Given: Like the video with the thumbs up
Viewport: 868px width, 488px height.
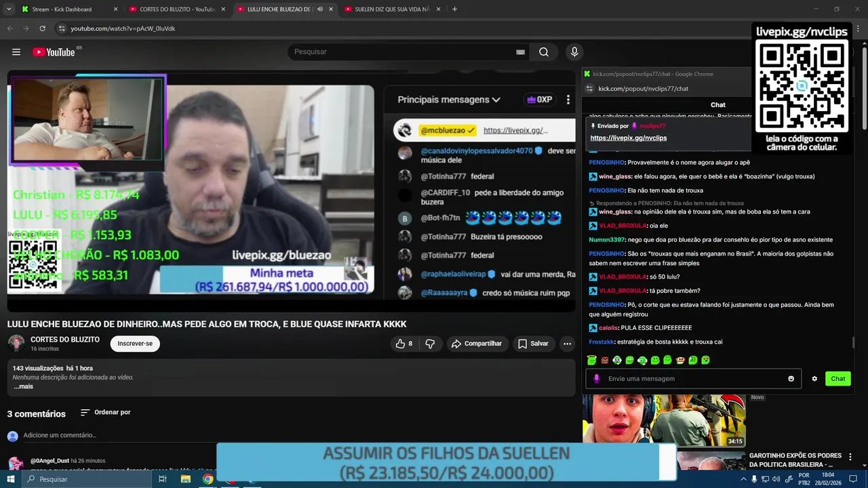Looking at the screenshot, I should (403, 344).
